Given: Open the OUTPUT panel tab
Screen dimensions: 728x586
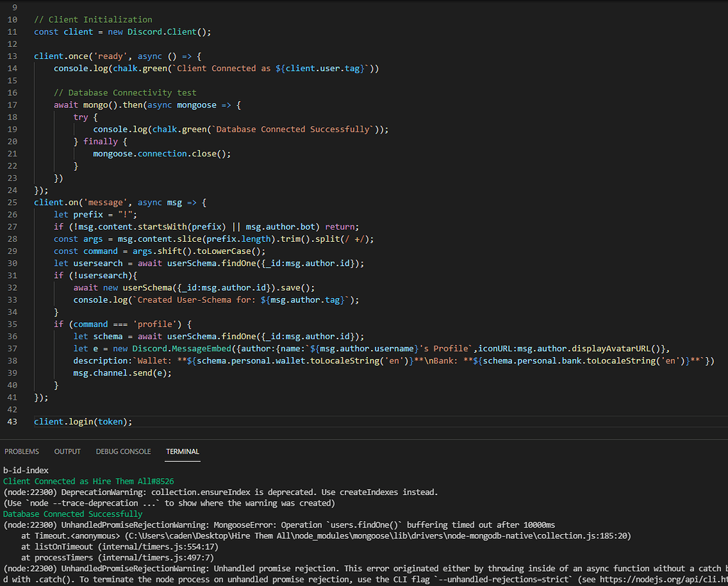Looking at the screenshot, I should [67, 451].
